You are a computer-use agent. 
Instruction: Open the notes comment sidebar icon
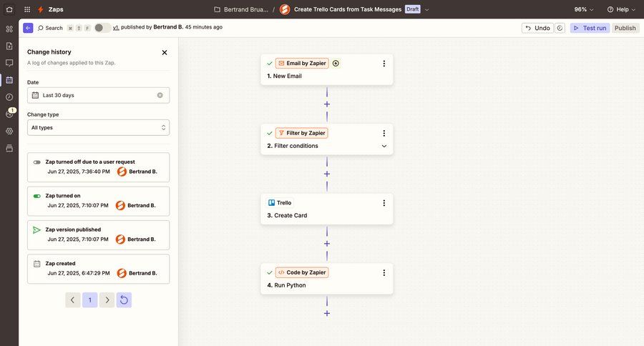pos(9,63)
